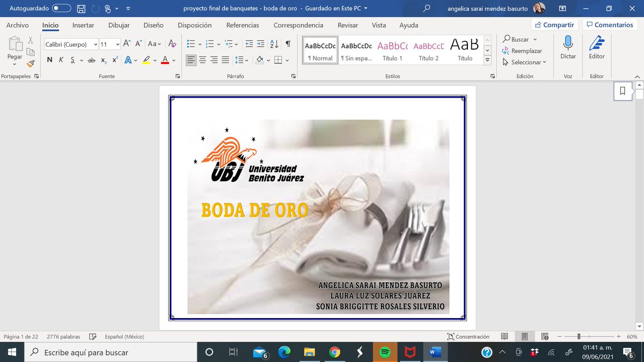Toggle left text alignment
Image resolution: width=644 pixels, height=362 pixels.
192,60
